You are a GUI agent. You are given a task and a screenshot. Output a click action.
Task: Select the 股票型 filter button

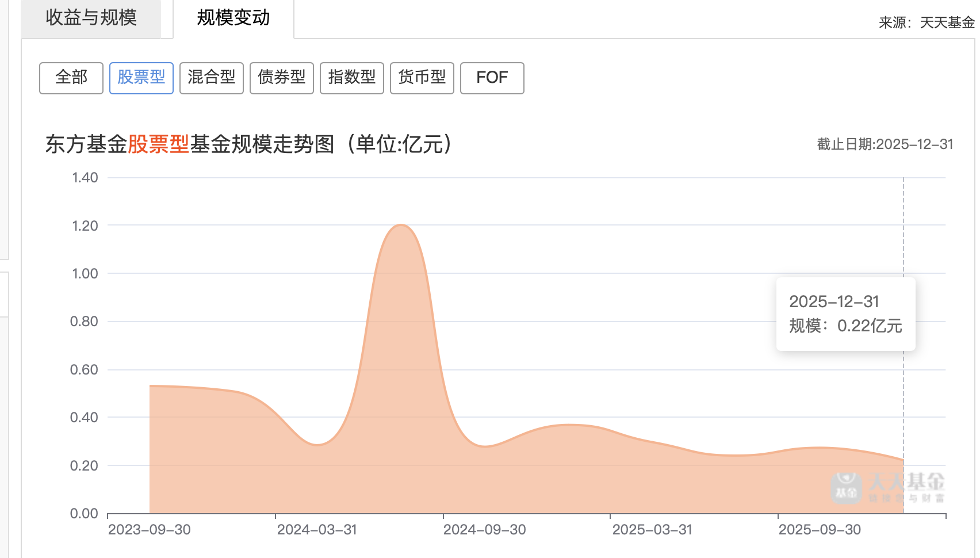pyautogui.click(x=141, y=78)
